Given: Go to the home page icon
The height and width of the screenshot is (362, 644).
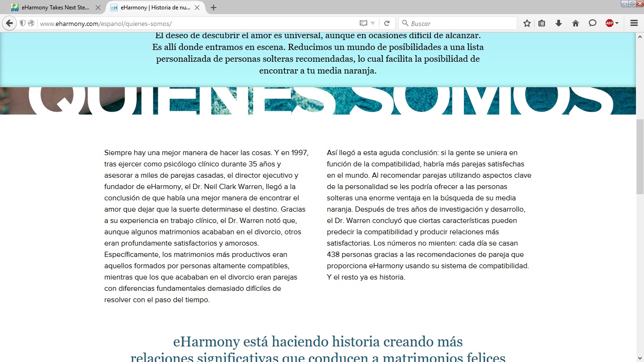Looking at the screenshot, I should click(x=576, y=23).
